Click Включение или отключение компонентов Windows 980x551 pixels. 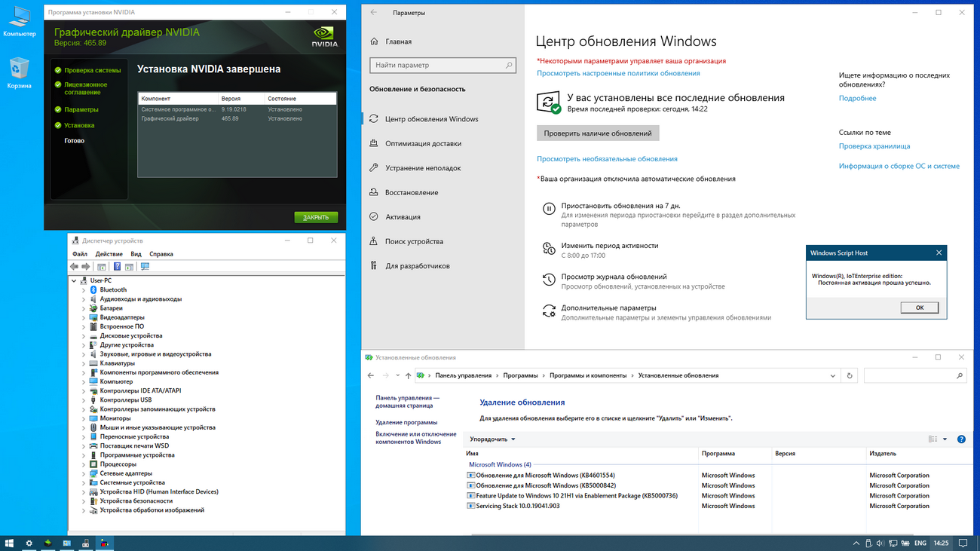[416, 438]
